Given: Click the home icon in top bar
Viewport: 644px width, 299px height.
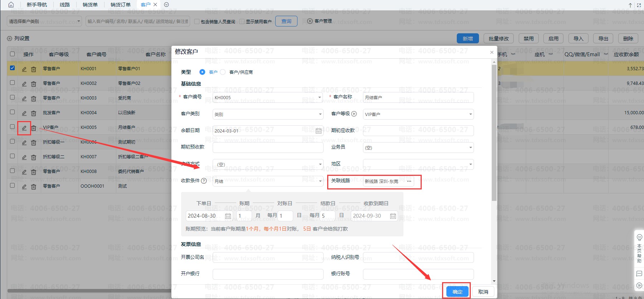Looking at the screenshot, I should pyautogui.click(x=11, y=5).
